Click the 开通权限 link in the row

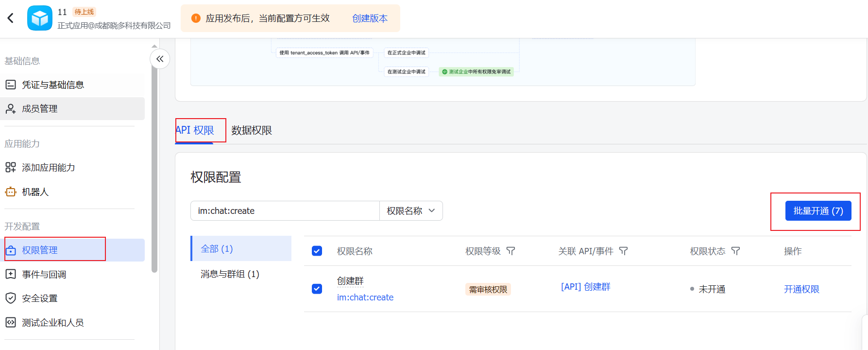[801, 289]
